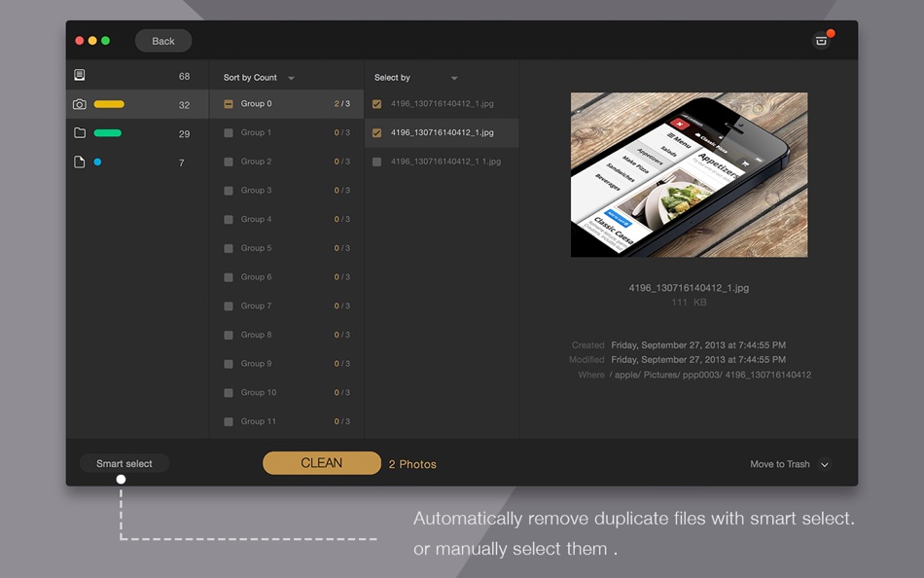Select the Group 0 row label
The image size is (924, 578).
(x=257, y=103)
